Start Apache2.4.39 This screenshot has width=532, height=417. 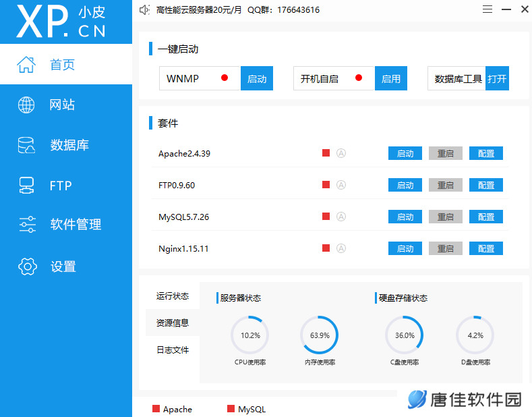405,153
